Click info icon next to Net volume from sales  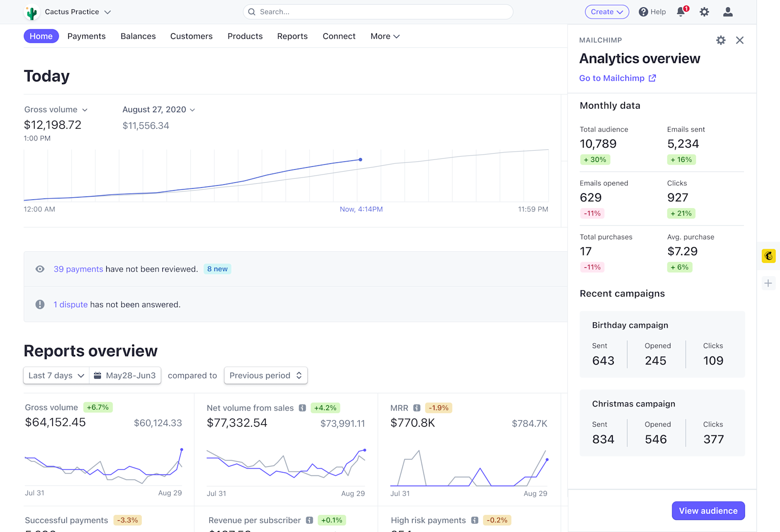tap(302, 408)
